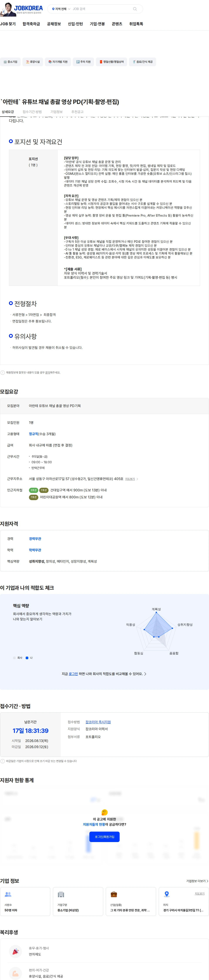209x980 pixels.
Task: Click the 7호선 badge beside 건대입구역
Action: pos(44,490)
